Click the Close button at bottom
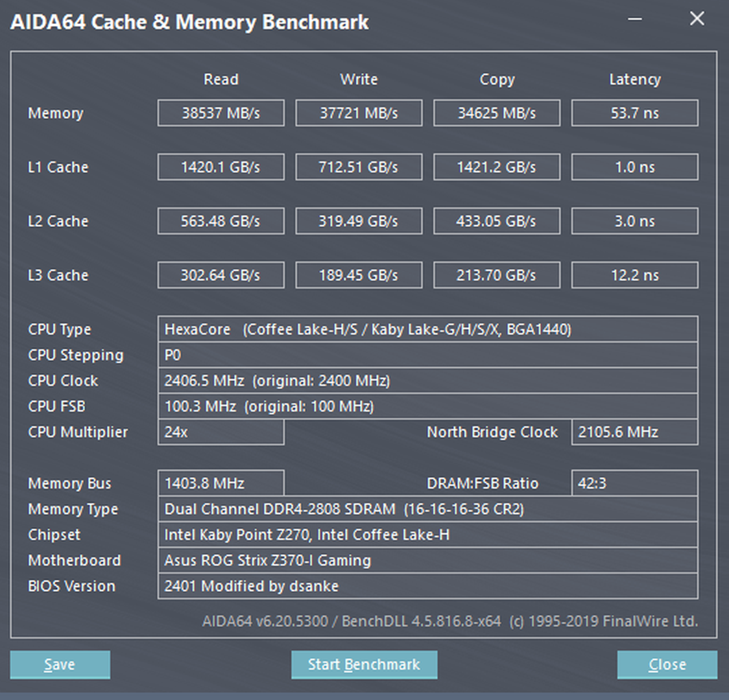Image resolution: width=729 pixels, height=700 pixels. click(667, 665)
